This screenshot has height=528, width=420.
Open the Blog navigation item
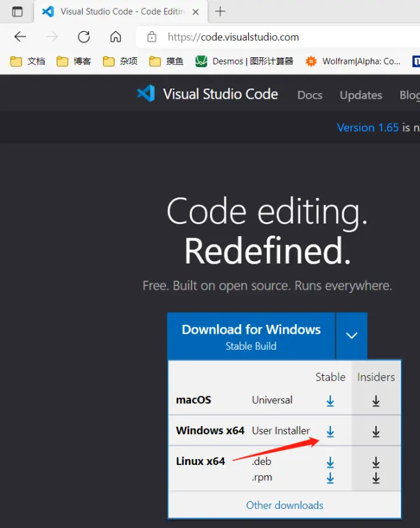point(410,96)
